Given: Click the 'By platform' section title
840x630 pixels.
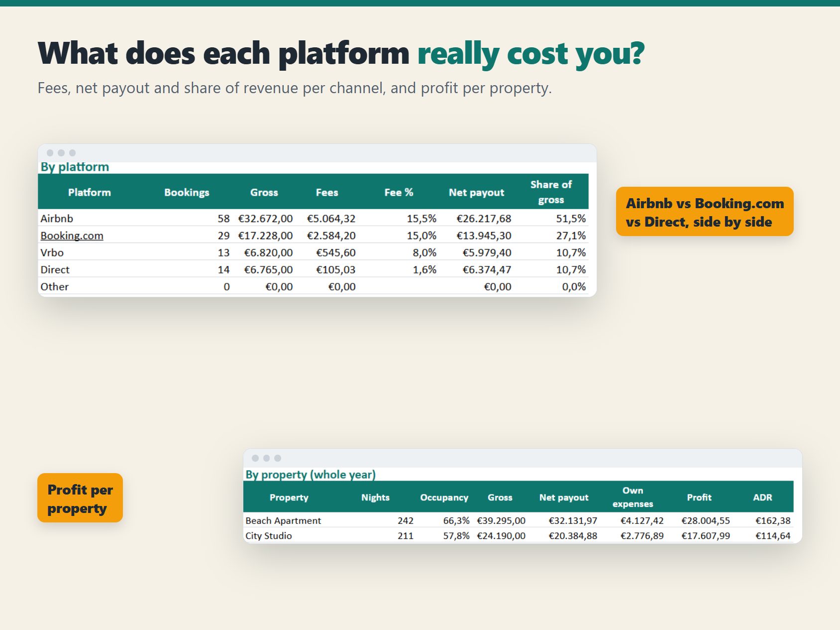Looking at the screenshot, I should pos(75,167).
